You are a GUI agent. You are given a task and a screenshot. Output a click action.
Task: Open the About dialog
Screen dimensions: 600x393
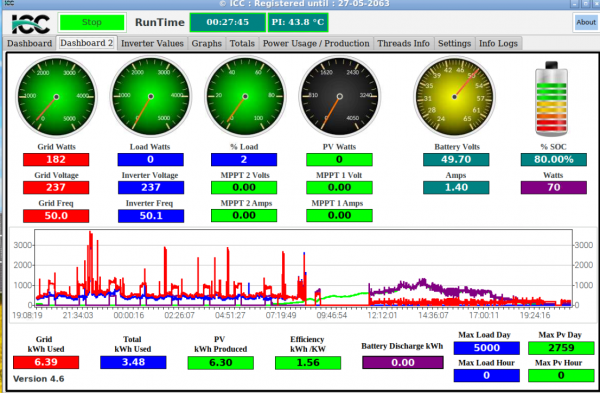coord(586,22)
